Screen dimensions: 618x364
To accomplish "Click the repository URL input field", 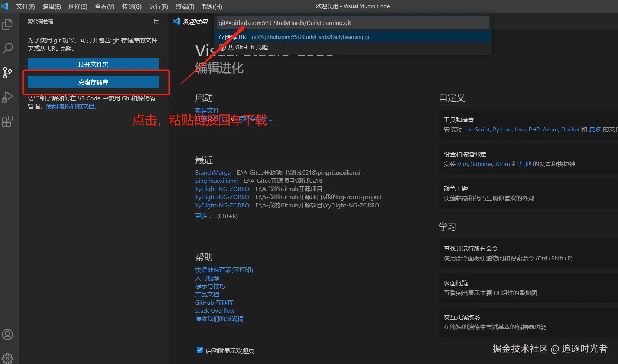I will [353, 23].
